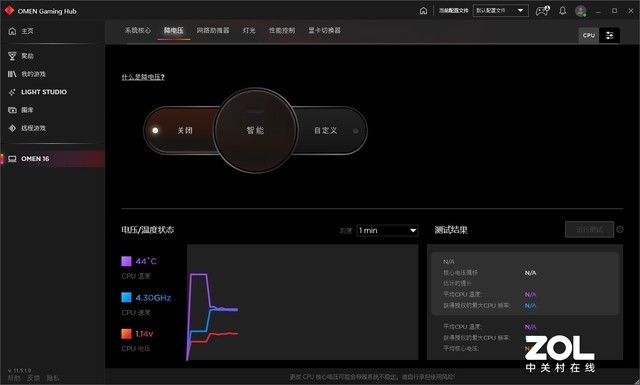The image size is (640, 385).
Task: Switch to the 系统核心 tab
Action: [138, 30]
